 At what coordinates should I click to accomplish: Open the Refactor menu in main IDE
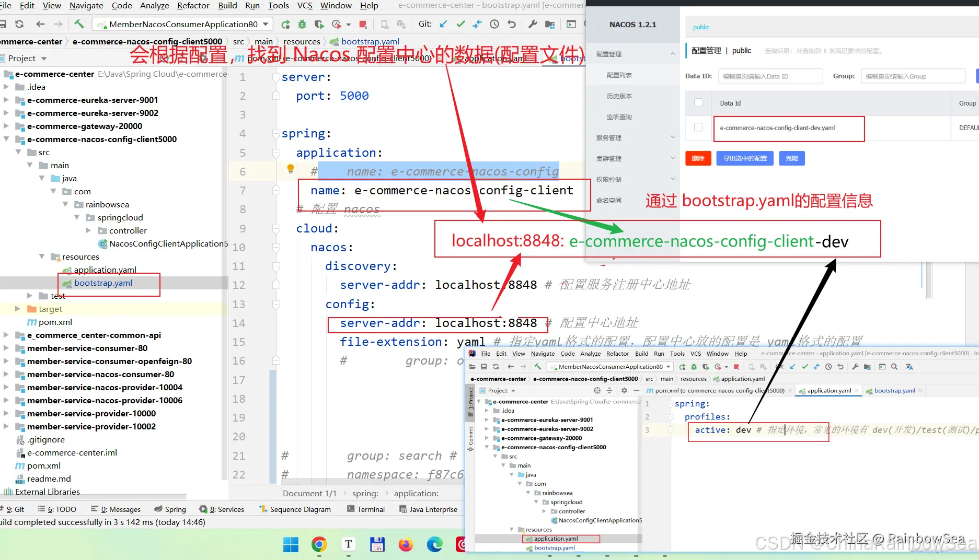point(193,6)
